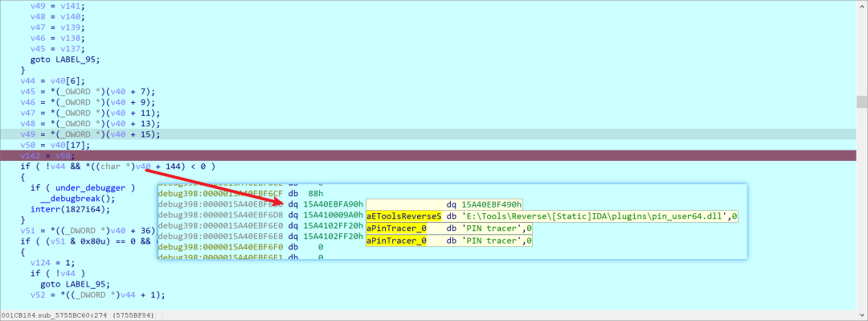The height and width of the screenshot is (321, 868).
Task: Click the v124 = 1 assignment
Action: click(x=52, y=263)
